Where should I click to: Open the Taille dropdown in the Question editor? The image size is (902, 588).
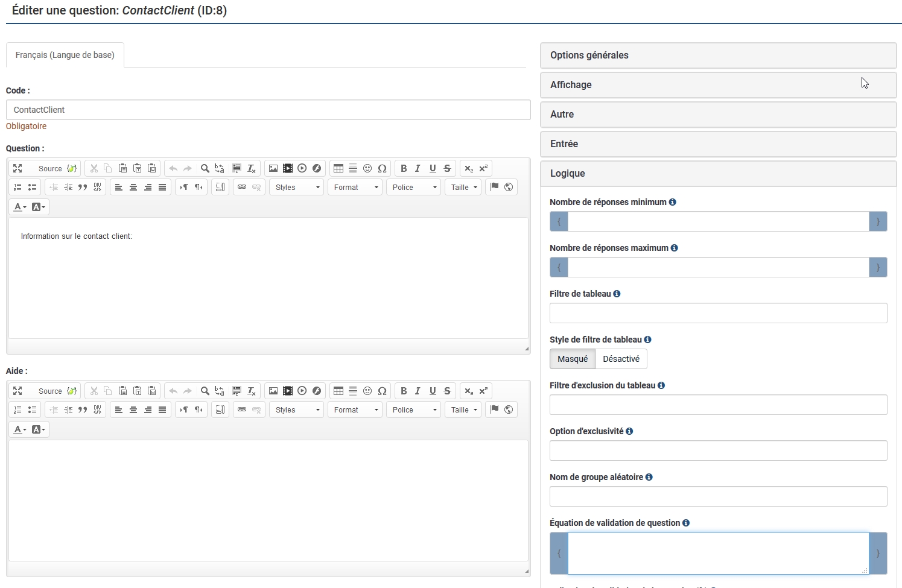(463, 188)
